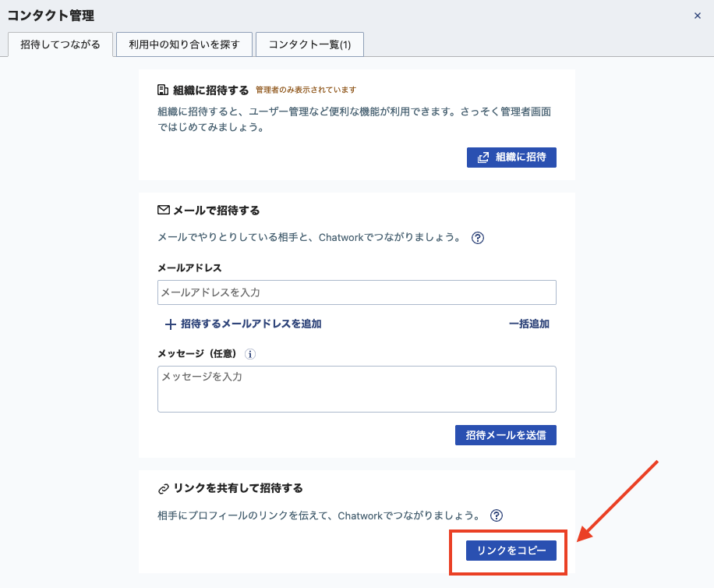This screenshot has height=588, width=714.
Task: Click the plus icon to add an email address
Action: point(170,324)
